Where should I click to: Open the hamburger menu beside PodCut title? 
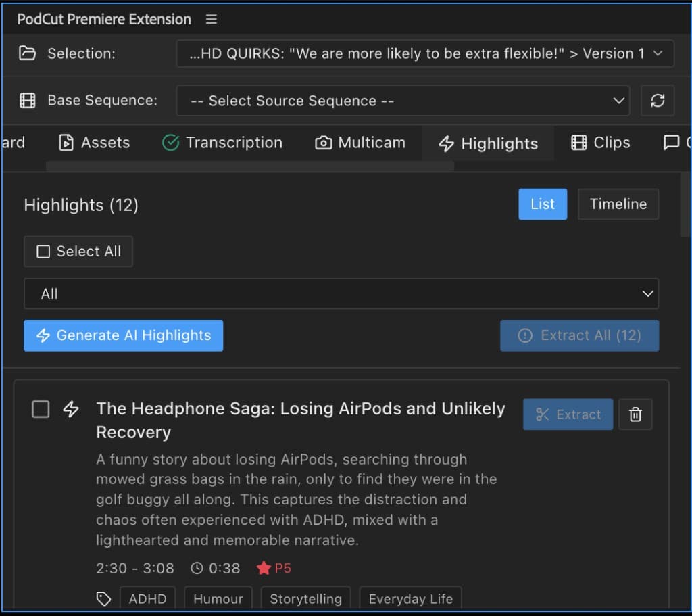tap(211, 19)
